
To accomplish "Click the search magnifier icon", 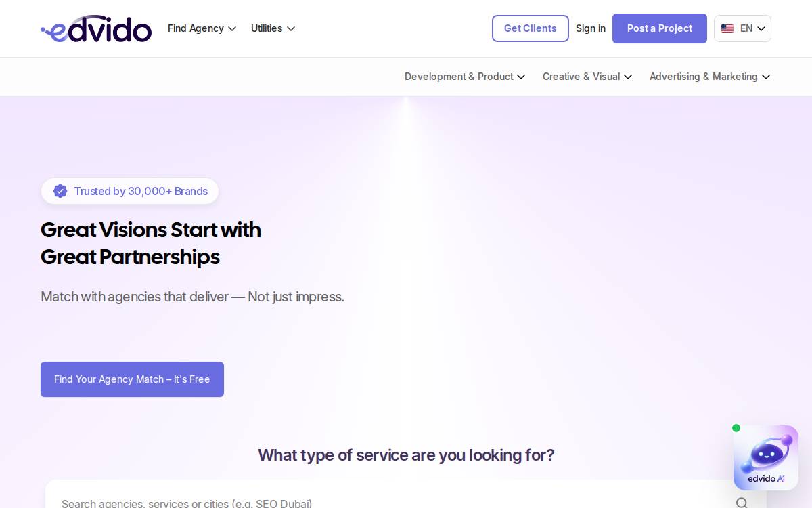I will point(742,503).
